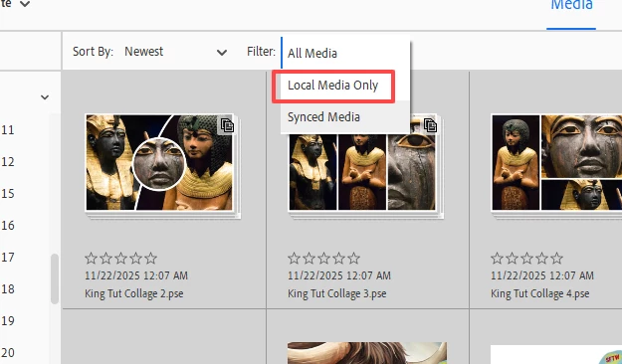Select day 15 in left timeline
622x364 pixels.
pyautogui.click(x=8, y=194)
